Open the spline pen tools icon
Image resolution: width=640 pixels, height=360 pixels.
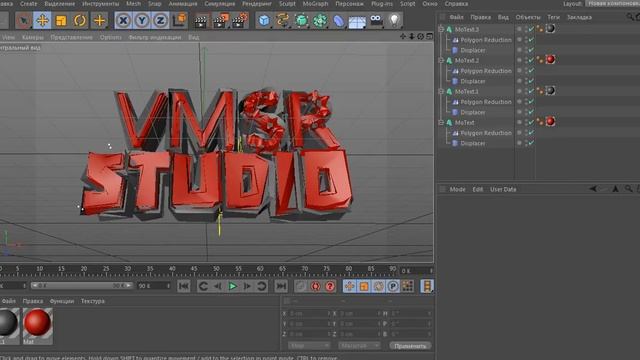pos(282,20)
